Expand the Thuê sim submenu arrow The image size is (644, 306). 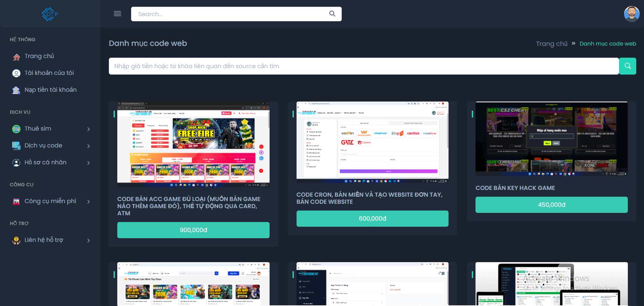tap(89, 129)
